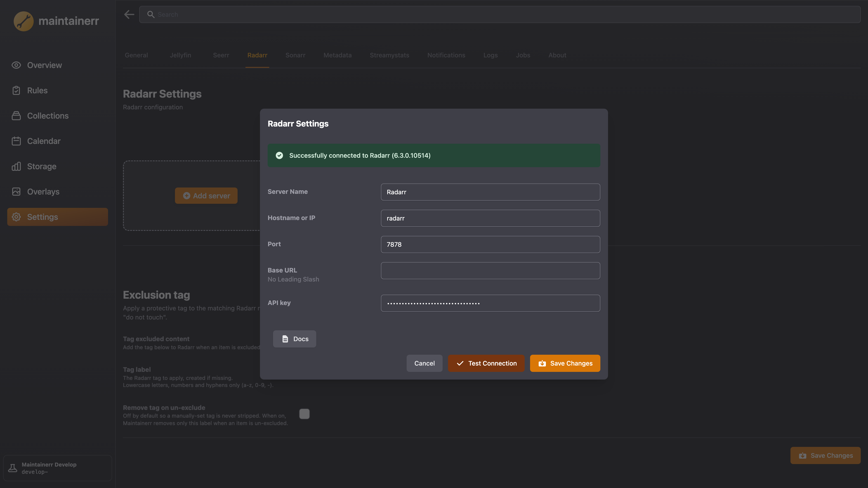Click the Add server button

206,196
